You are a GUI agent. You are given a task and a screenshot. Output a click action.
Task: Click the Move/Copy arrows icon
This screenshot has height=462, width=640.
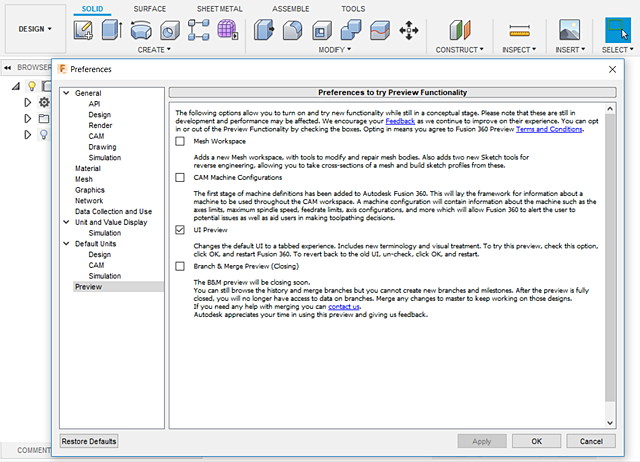click(408, 30)
